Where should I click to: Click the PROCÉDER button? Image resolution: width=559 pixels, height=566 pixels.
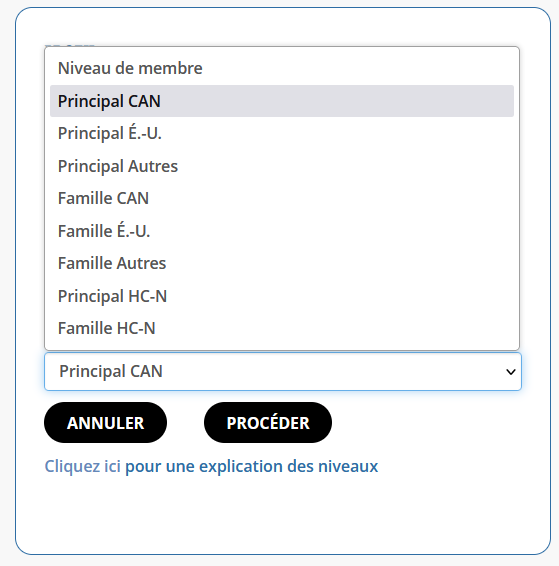click(x=268, y=423)
